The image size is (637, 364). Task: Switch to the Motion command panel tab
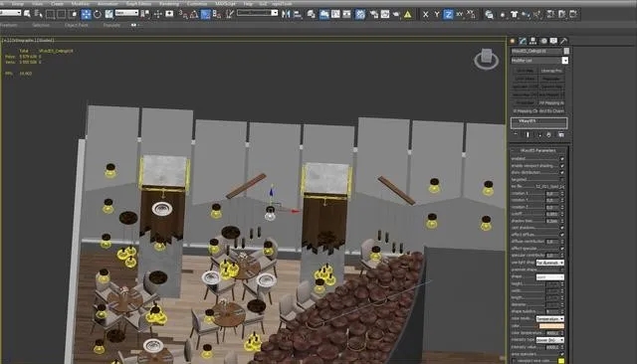pos(543,41)
